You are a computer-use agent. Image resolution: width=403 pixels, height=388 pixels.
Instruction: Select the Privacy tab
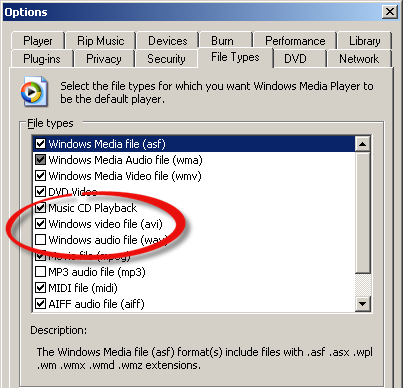(104, 59)
